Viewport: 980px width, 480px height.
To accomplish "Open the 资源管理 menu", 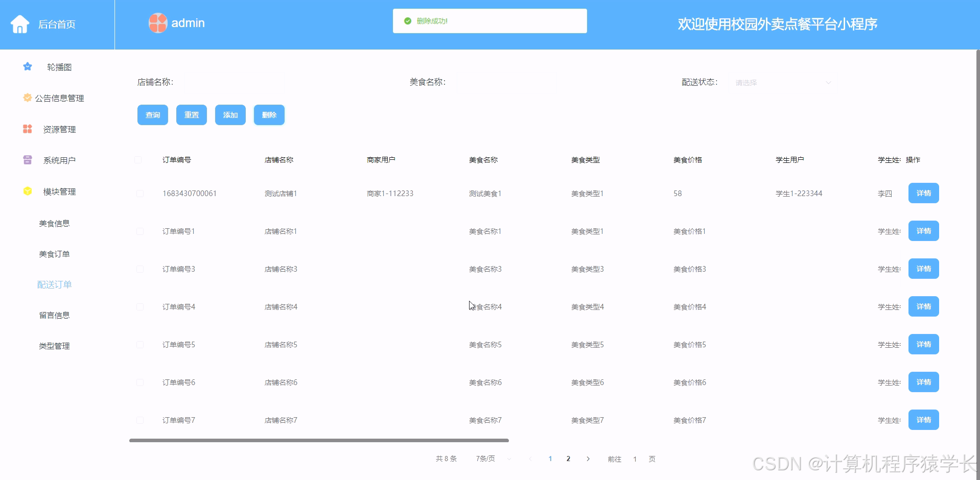I will 59,129.
